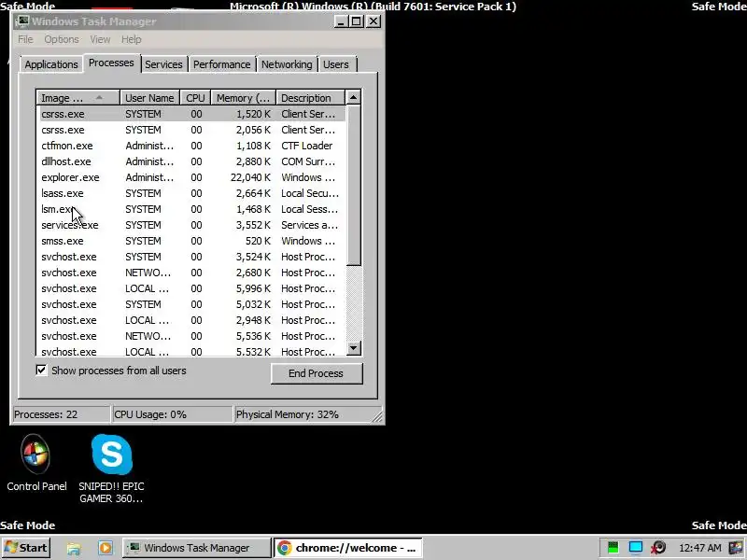This screenshot has width=747, height=560.
Task: Click the Windows Task Manager taskbar button
Action: [x=197, y=548]
